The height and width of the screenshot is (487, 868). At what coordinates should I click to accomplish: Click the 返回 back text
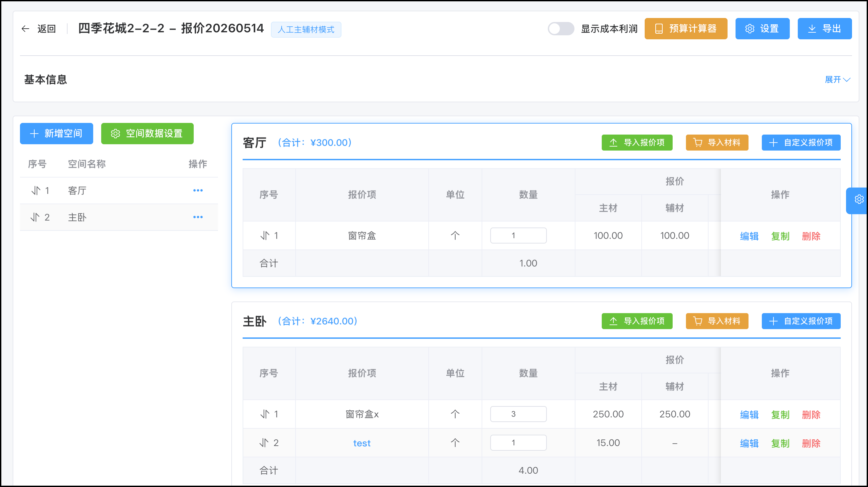(x=47, y=29)
